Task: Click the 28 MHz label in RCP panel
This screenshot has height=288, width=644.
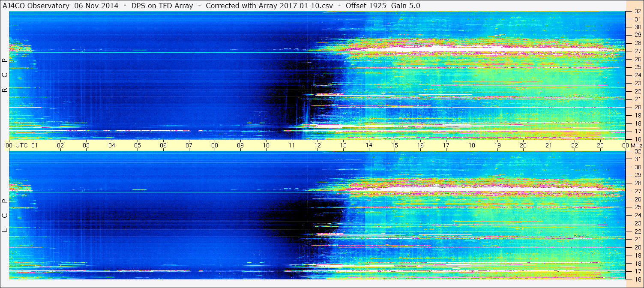Action: [x=637, y=43]
